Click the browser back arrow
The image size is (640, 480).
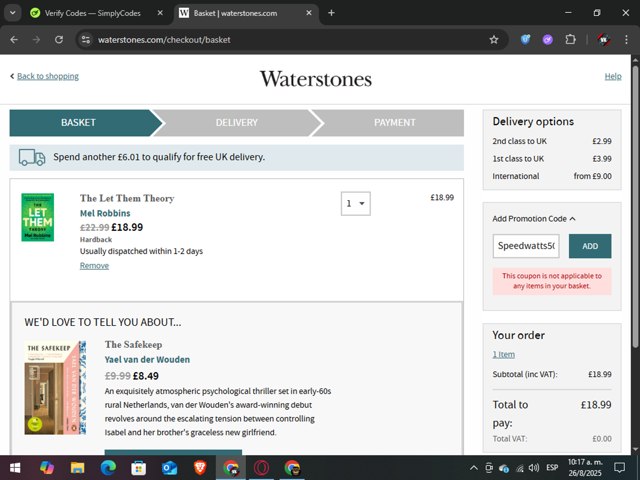14,40
